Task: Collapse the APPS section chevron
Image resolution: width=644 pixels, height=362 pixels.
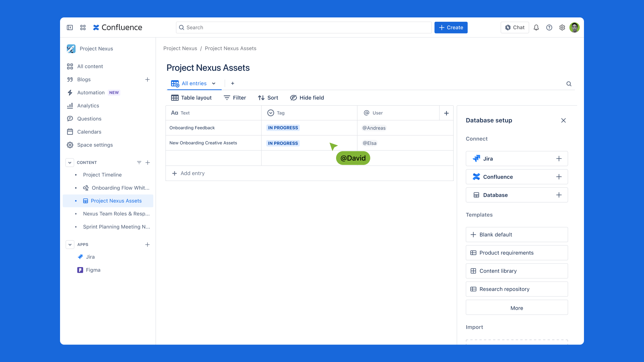Action: pos(70,245)
